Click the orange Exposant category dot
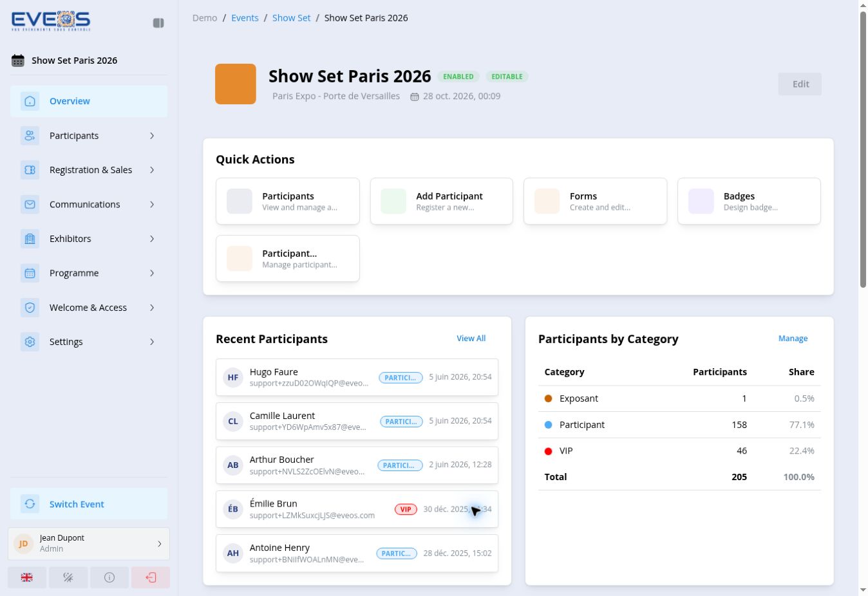Screen dimensions: 868x596 tap(549, 398)
